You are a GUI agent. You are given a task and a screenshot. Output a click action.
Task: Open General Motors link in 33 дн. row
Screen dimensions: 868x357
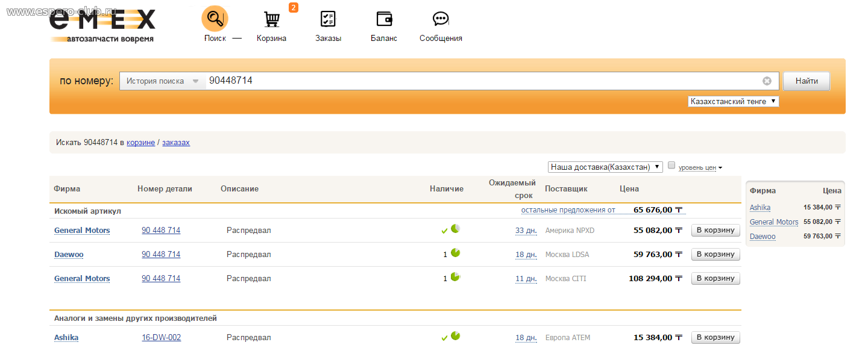82,231
